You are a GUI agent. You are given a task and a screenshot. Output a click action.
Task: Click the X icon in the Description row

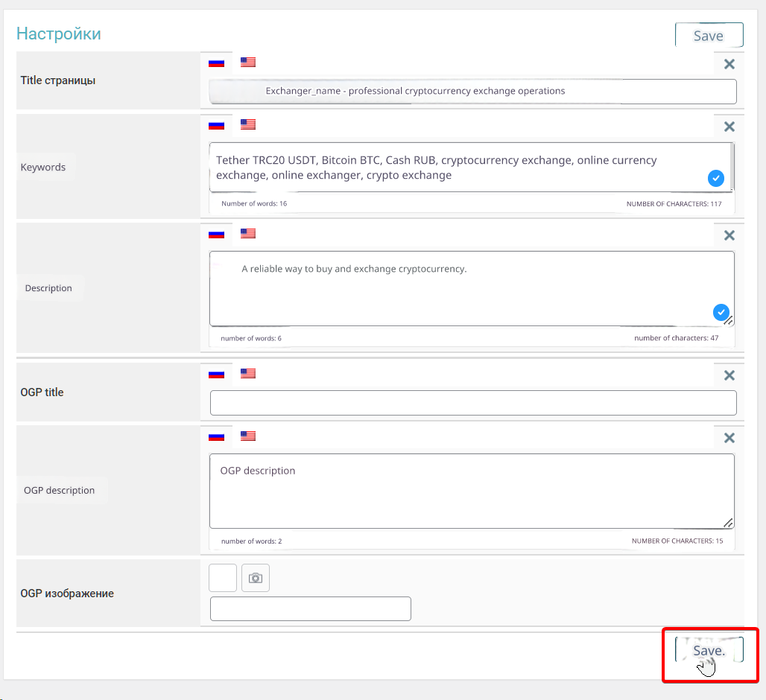click(729, 235)
